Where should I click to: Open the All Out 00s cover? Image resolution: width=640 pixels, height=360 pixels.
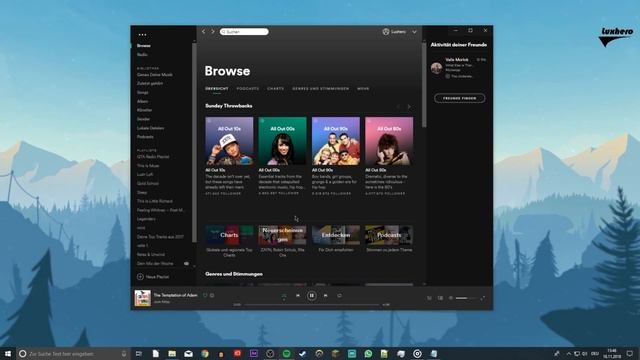[x=282, y=141]
